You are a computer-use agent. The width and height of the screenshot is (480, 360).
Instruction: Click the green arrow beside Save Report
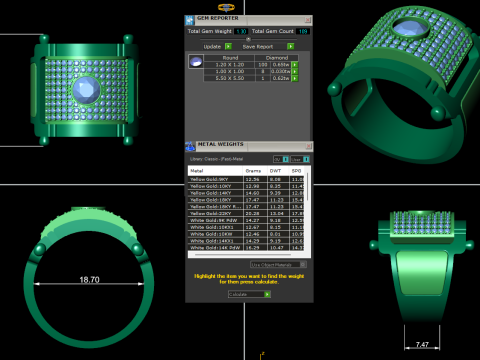point(291,46)
